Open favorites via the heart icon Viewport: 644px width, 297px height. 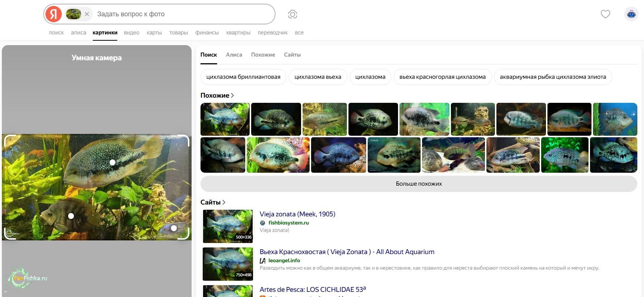(605, 14)
